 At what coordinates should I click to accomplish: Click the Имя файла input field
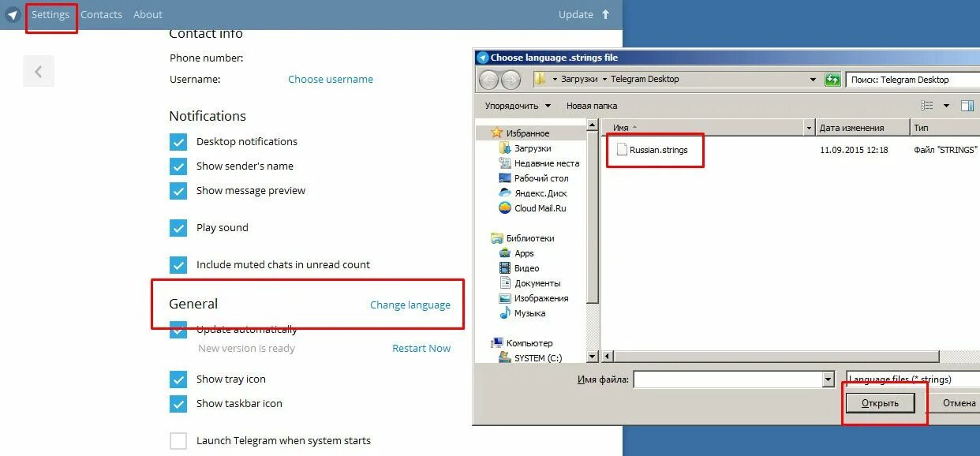tap(728, 379)
